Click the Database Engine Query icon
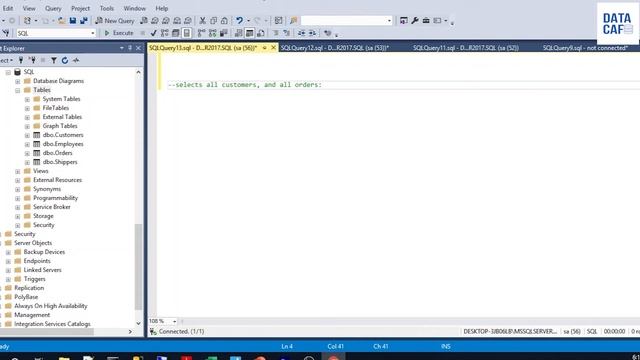Image resolution: width=640 pixels, height=360 pixels. (144, 20)
